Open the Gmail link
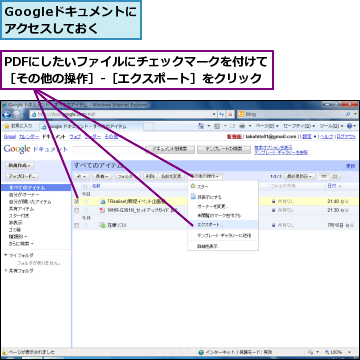This screenshot has width=360, height=360. [x=9, y=137]
